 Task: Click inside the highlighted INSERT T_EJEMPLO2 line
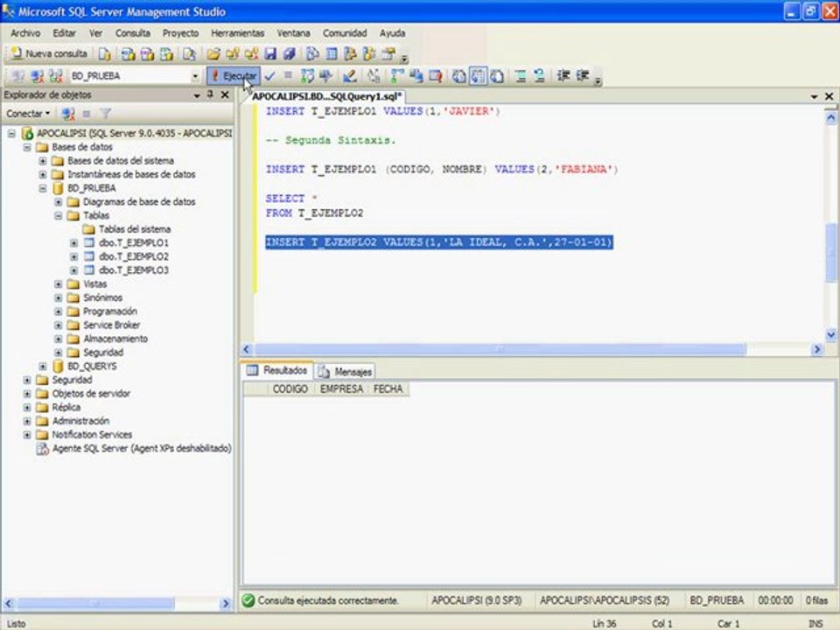438,242
